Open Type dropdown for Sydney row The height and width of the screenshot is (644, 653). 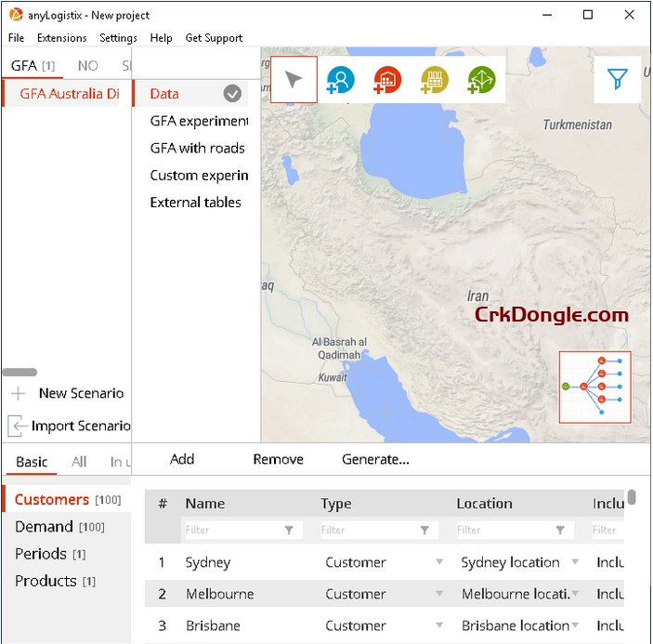(439, 563)
